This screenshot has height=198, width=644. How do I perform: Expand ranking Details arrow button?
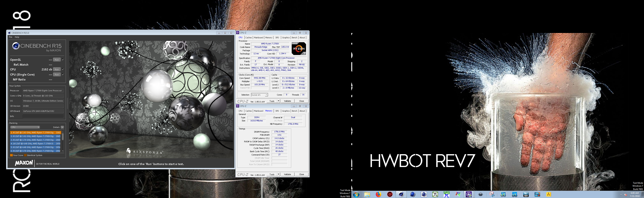[x=62, y=127]
